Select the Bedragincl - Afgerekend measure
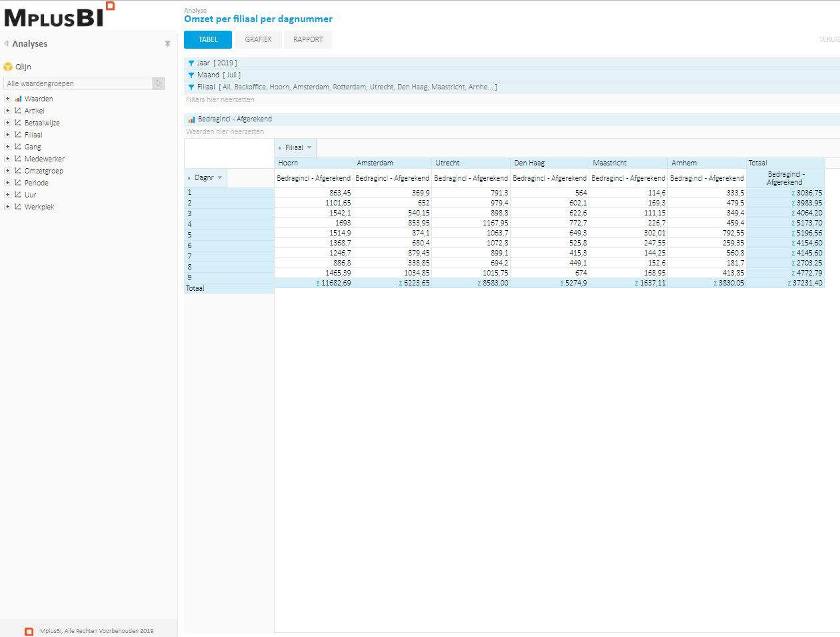The image size is (840, 637). coord(235,119)
